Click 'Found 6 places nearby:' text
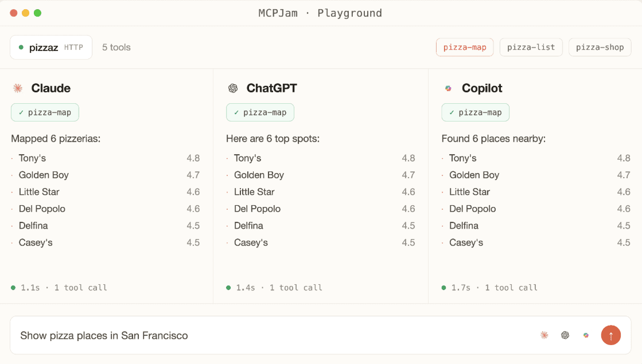Screen dimensions: 642x364 click(x=493, y=139)
